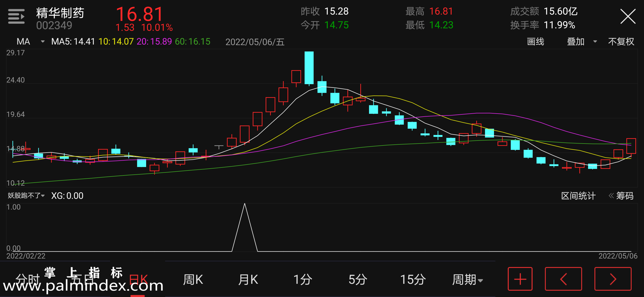The width and height of the screenshot is (644, 297).
Task: Select the 日K daily tab
Action: pos(138,280)
